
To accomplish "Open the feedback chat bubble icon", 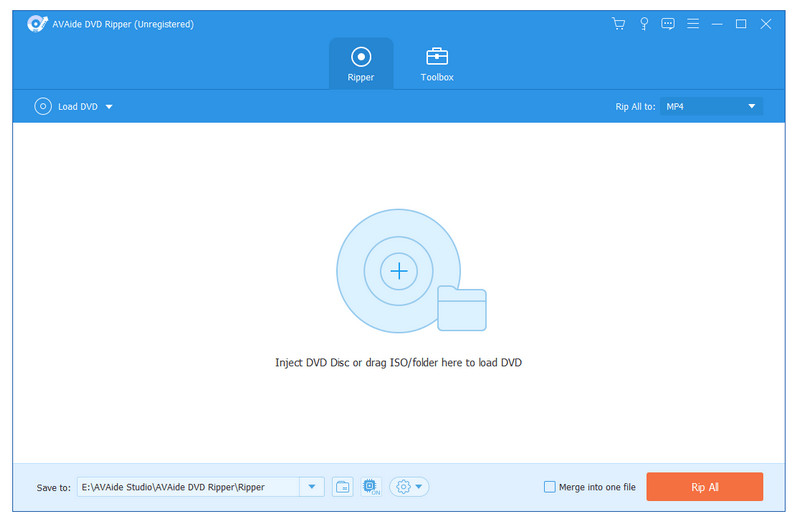I will pyautogui.click(x=668, y=24).
